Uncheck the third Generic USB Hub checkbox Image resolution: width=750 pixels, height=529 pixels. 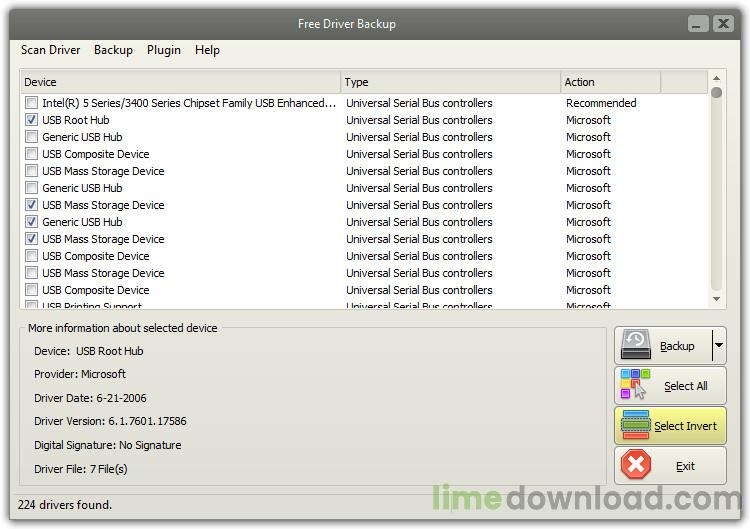pos(32,221)
